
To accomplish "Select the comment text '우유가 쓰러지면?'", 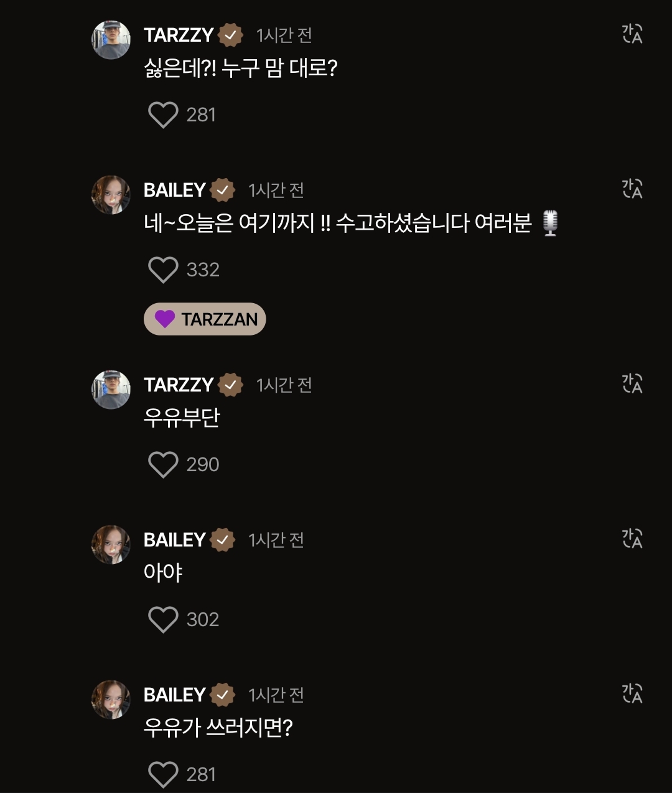I will pos(218,728).
